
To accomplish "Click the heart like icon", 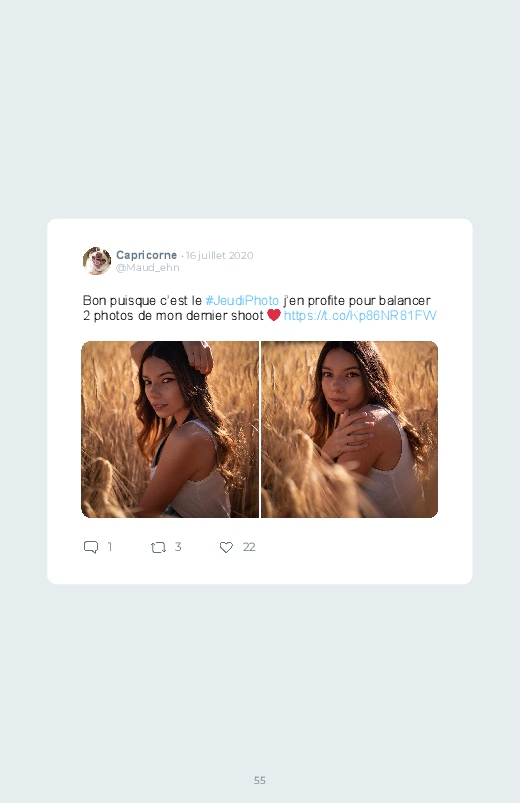I will point(226,547).
